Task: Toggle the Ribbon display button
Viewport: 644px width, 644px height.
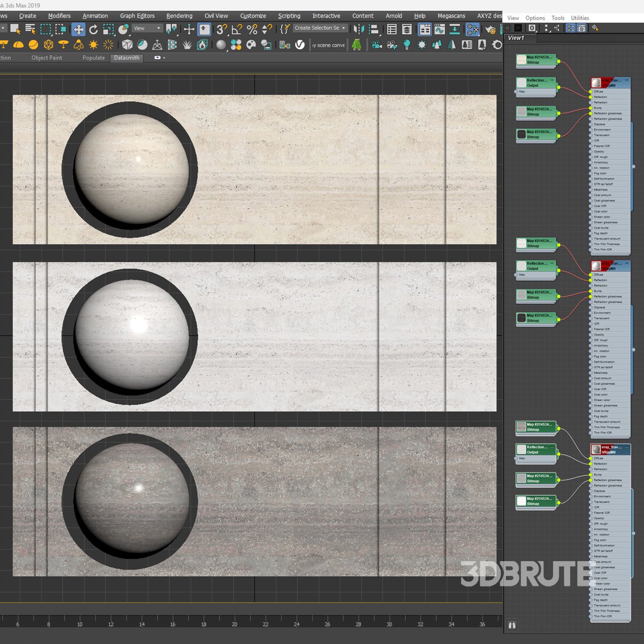Action: pyautogui.click(x=425, y=29)
